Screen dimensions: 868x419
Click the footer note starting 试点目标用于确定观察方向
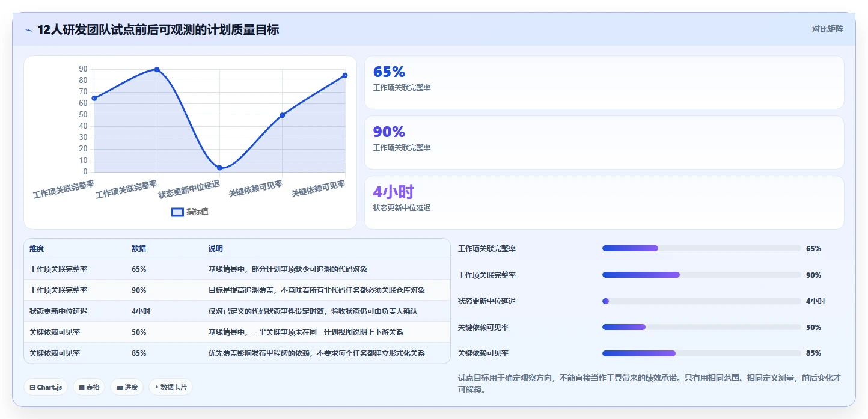point(649,384)
